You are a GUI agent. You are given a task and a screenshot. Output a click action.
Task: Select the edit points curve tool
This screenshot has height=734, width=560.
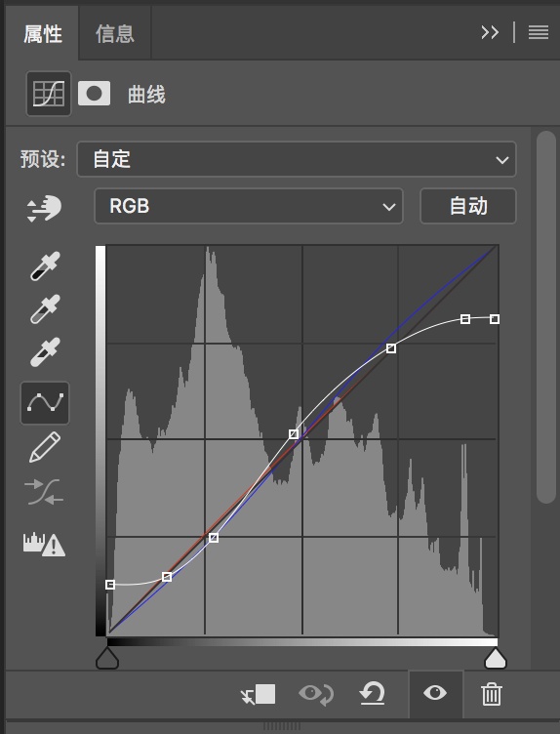click(45, 403)
